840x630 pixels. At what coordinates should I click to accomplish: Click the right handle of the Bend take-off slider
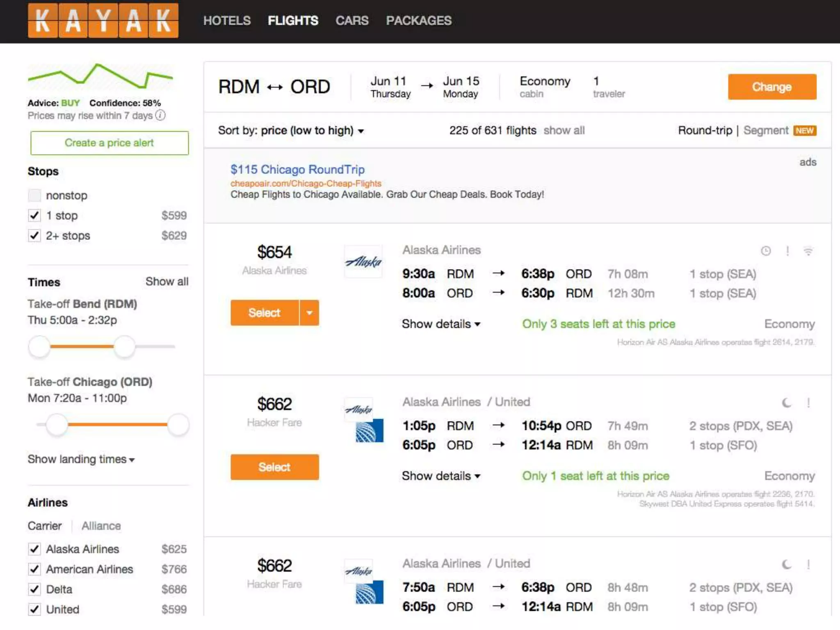click(124, 347)
